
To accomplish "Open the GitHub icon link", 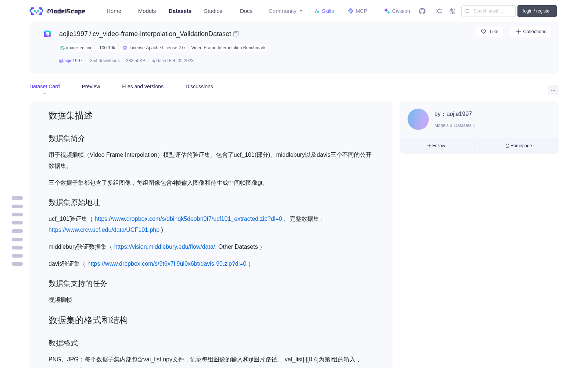I will [422, 11].
